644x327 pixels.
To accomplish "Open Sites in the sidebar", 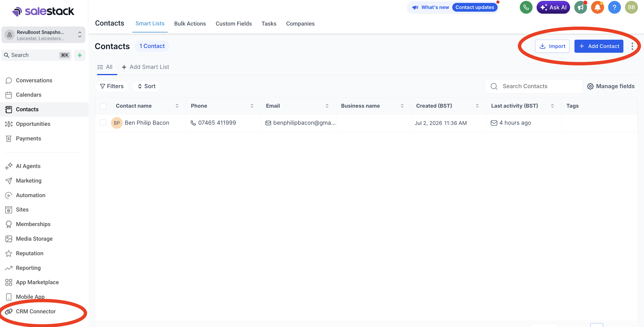I will point(22,210).
